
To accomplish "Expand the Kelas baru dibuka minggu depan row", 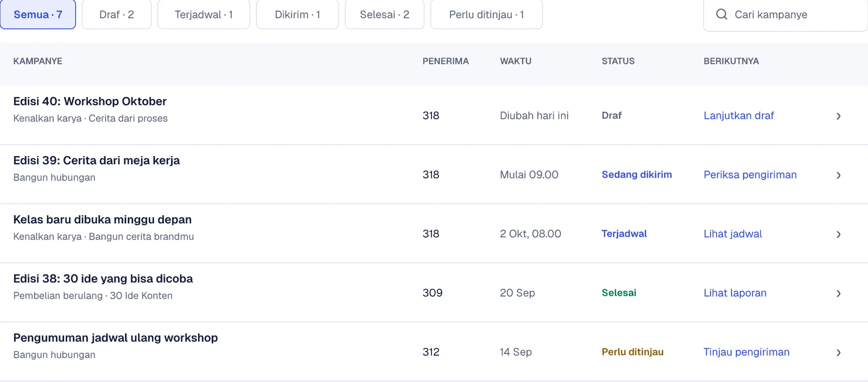I will tap(838, 234).
